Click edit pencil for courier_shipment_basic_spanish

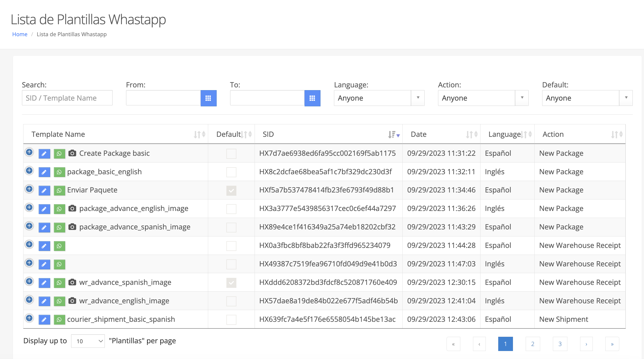pyautogui.click(x=44, y=320)
